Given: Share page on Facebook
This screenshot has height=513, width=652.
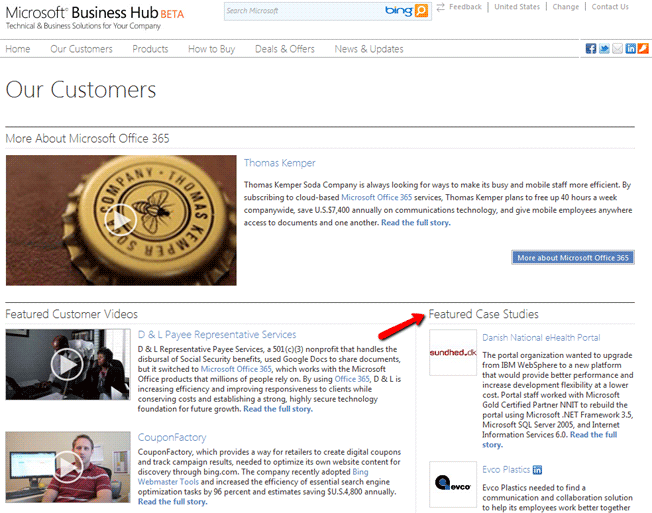Looking at the screenshot, I should coord(590,49).
